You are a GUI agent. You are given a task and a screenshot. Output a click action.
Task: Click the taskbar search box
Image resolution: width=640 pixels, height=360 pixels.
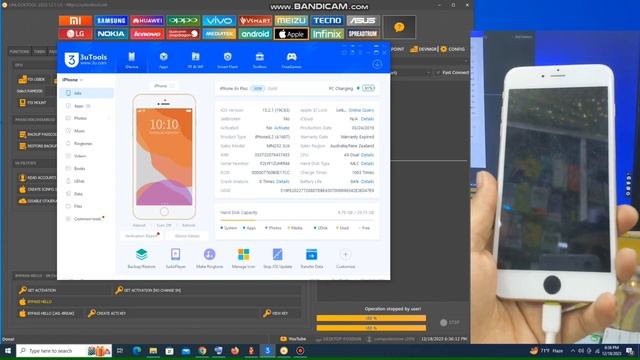pyautogui.click(x=64, y=351)
